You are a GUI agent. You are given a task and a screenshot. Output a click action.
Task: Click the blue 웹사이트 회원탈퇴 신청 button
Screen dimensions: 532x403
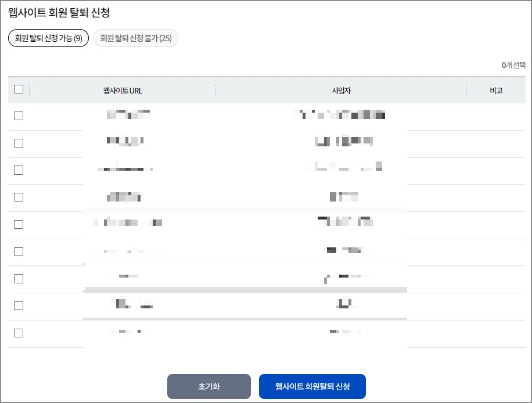[314, 386]
